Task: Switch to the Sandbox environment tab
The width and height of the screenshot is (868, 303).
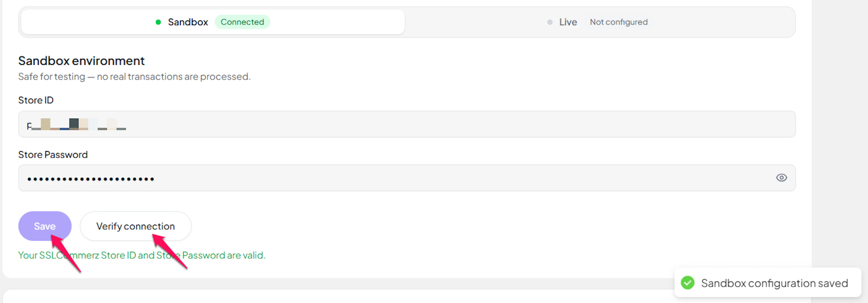Action: coord(213,22)
